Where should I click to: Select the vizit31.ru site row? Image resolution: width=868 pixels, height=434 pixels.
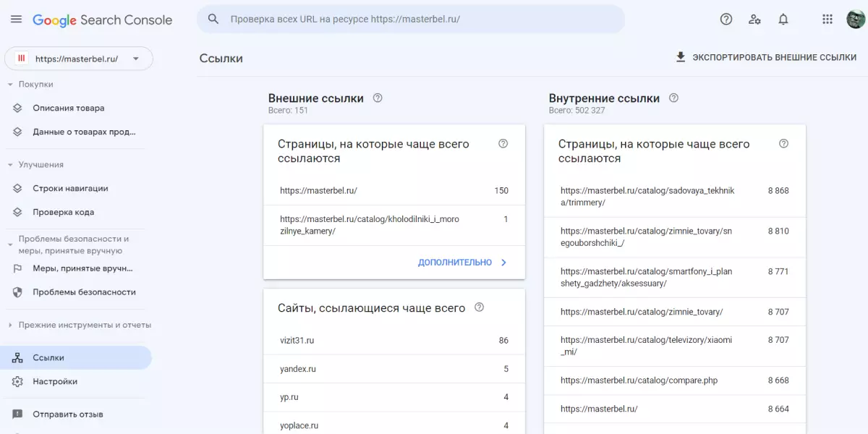pos(394,340)
